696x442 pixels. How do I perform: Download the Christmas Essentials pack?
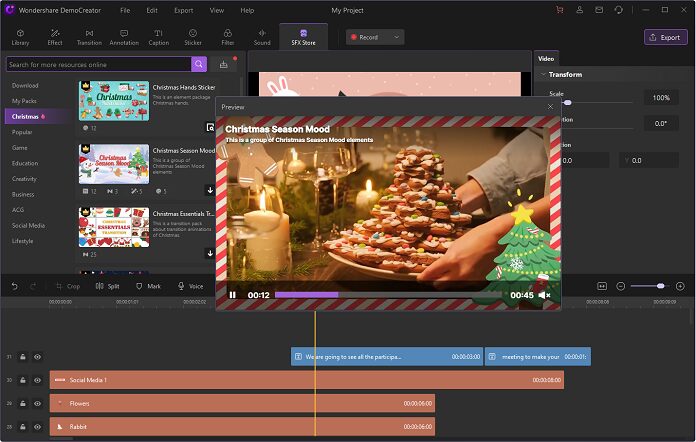click(210, 253)
